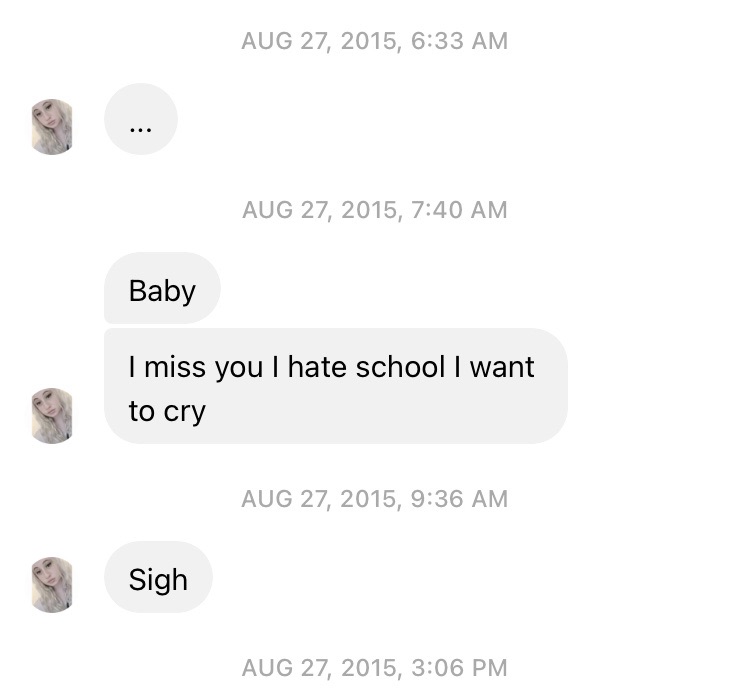Click "I miss you" at start of message
This screenshot has height=697, width=750.
196,368
